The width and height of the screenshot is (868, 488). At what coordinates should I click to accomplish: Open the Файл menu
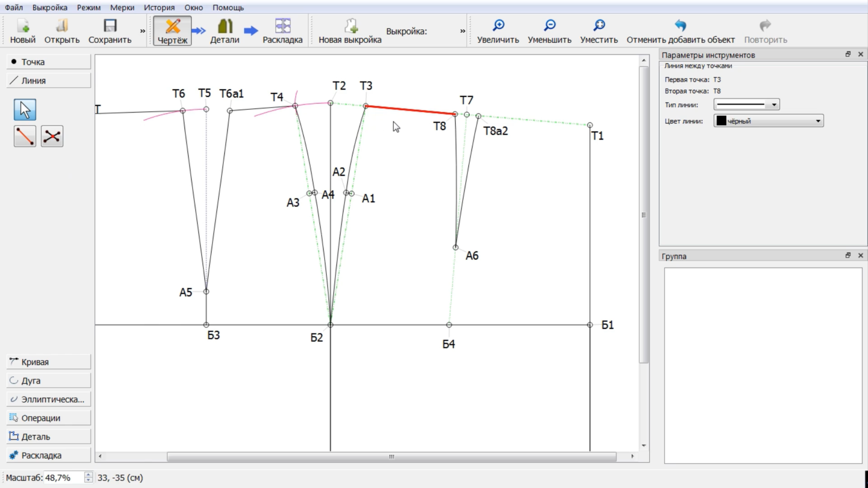point(14,8)
